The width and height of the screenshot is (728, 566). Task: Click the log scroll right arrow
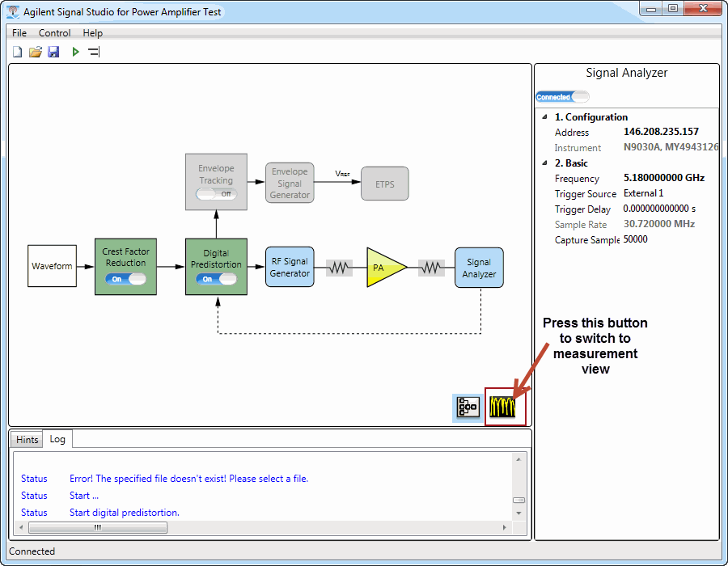(505, 527)
